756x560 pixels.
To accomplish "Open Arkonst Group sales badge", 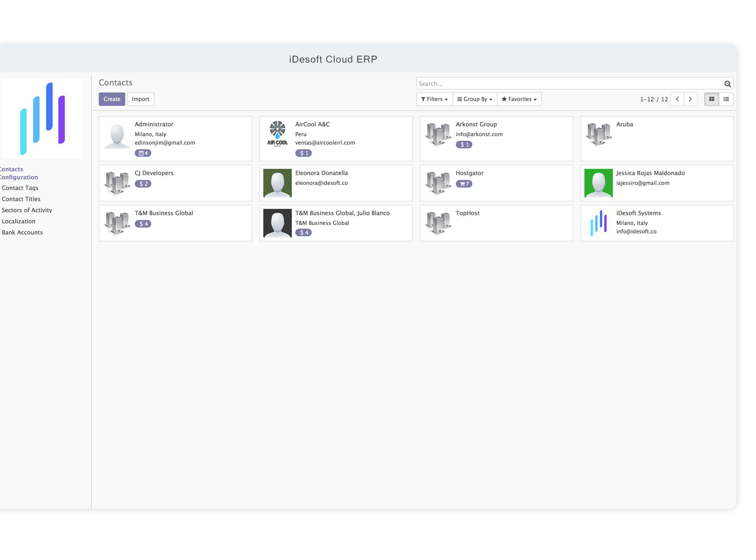I will 464,145.
